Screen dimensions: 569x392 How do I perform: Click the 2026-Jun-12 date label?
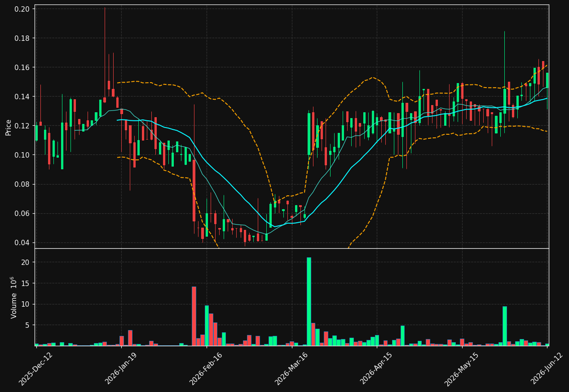pos(547,368)
